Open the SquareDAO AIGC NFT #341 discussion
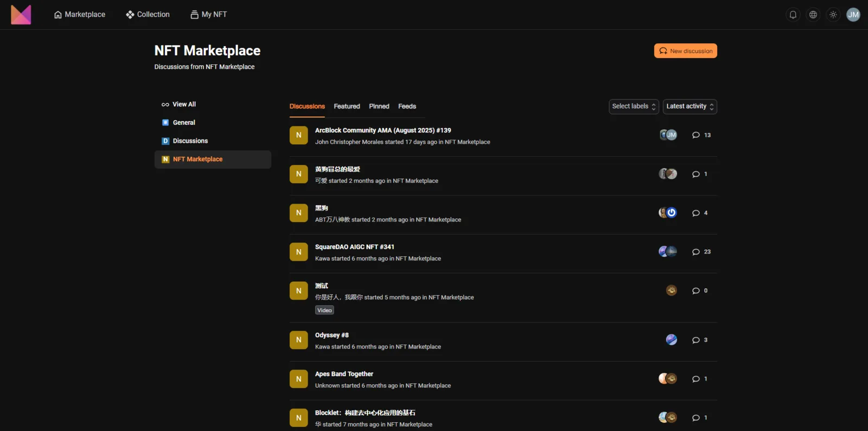Screen dimensions: 868x431 [x=355, y=247]
